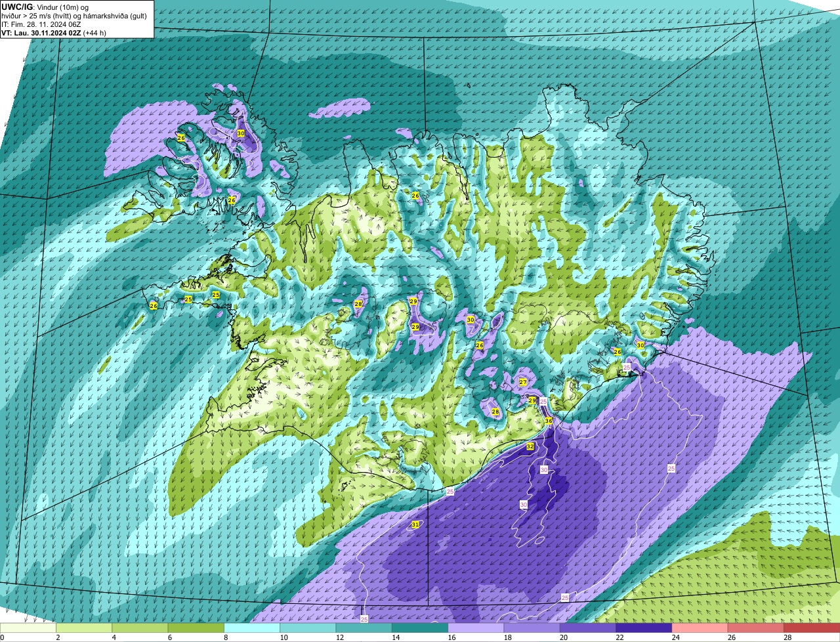Click the legend scale value "8"
Image resolution: width=840 pixels, height=642 pixels.
[226, 637]
